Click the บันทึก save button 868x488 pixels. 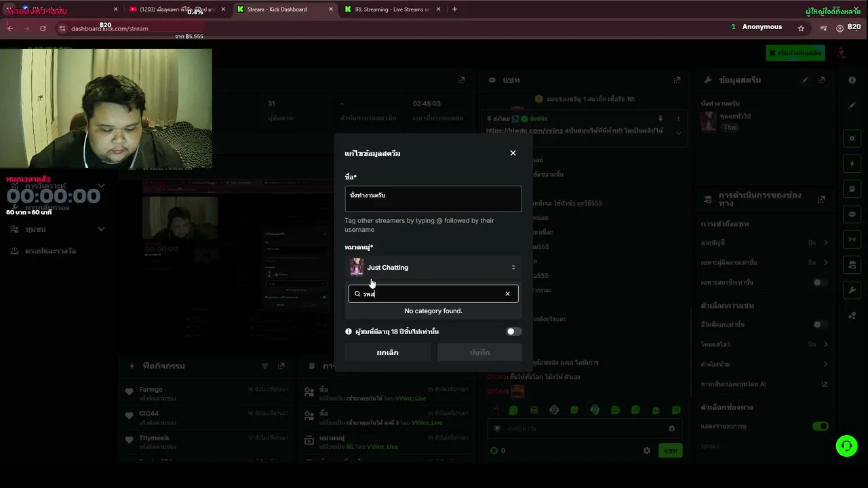point(479,352)
